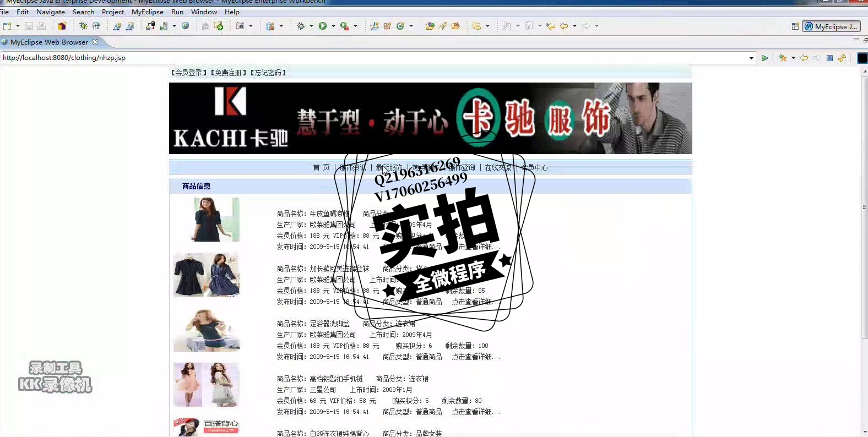Click the Open Perspective icon
This screenshot has width=868, height=437.
point(795,26)
